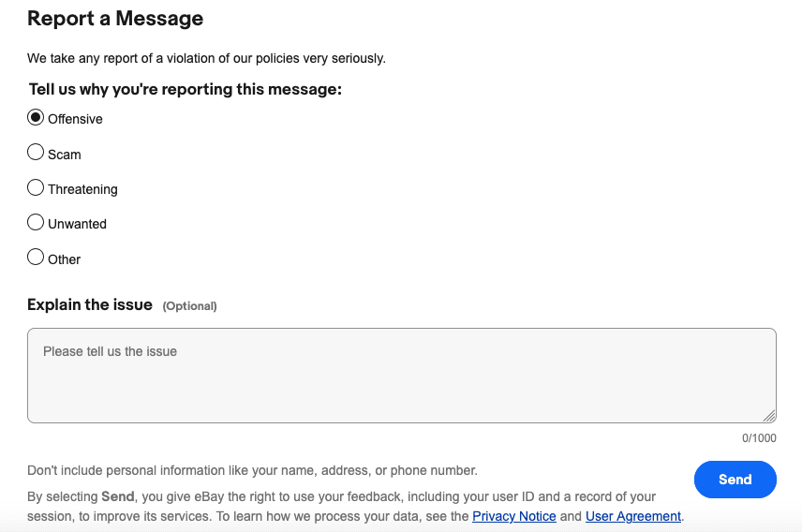
Task: Click the 'Other' label text
Action: (x=65, y=259)
